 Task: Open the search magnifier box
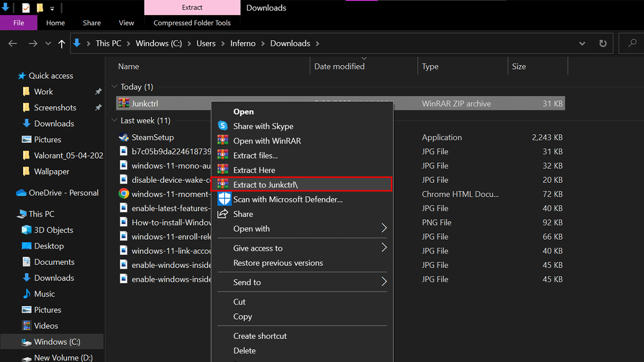coord(632,43)
